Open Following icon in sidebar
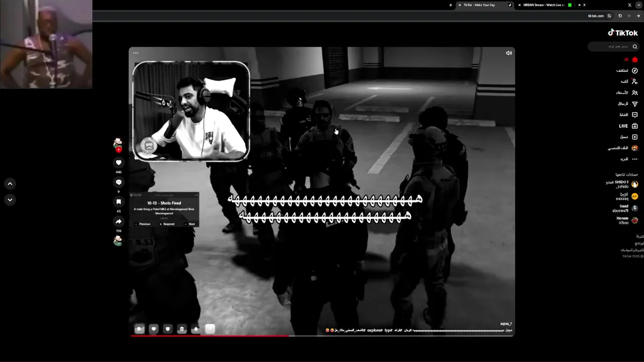 point(635,81)
